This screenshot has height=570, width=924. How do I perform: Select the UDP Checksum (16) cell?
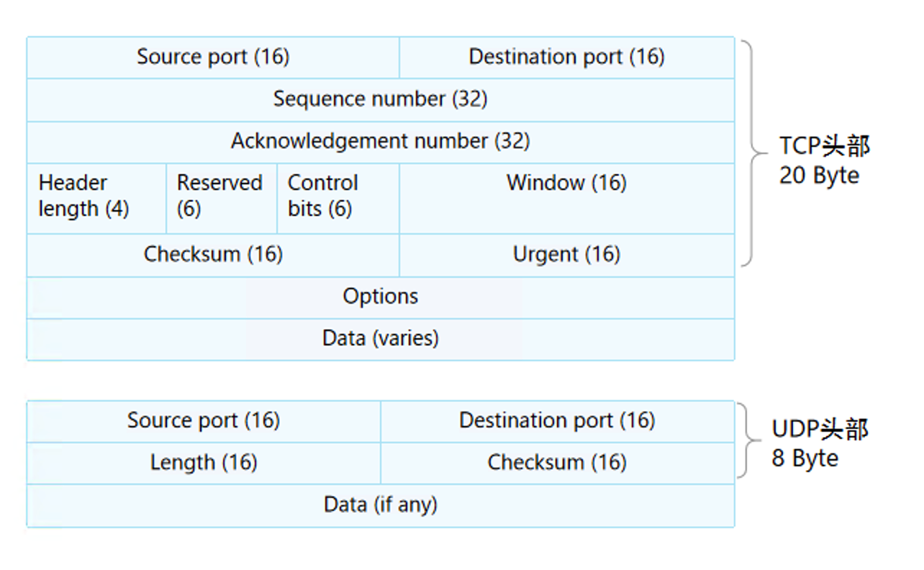[557, 463]
